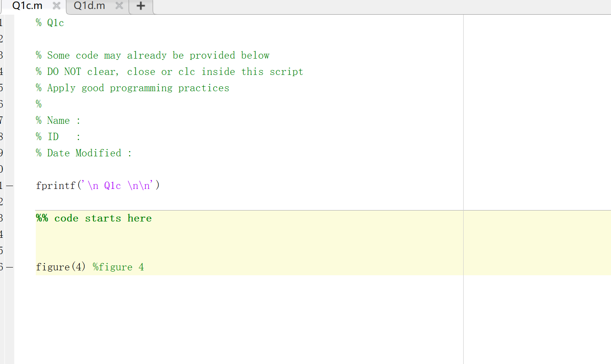The height and width of the screenshot is (364, 611).
Task: Set breakpoint dash next to figure(4) line
Action: coord(9,267)
